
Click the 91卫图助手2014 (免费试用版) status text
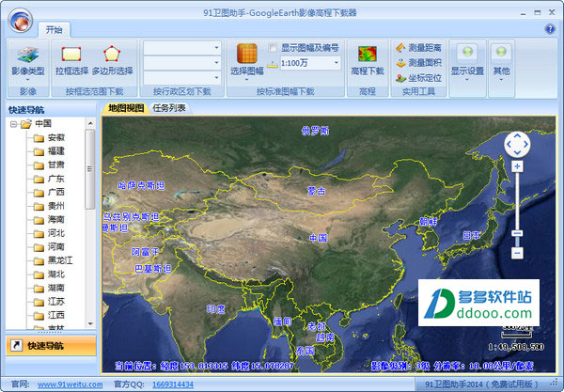(x=481, y=384)
